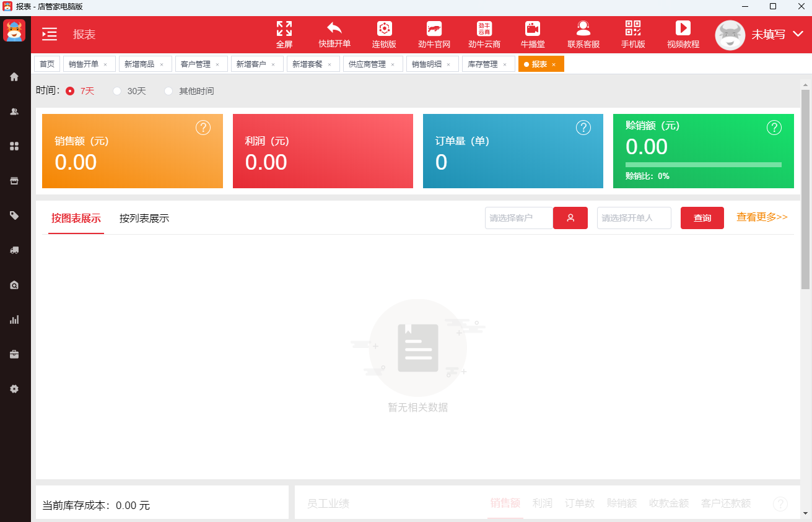This screenshot has height=522, width=812.
Task: Open the 牛播堂 video camera icon
Action: click(x=533, y=28)
